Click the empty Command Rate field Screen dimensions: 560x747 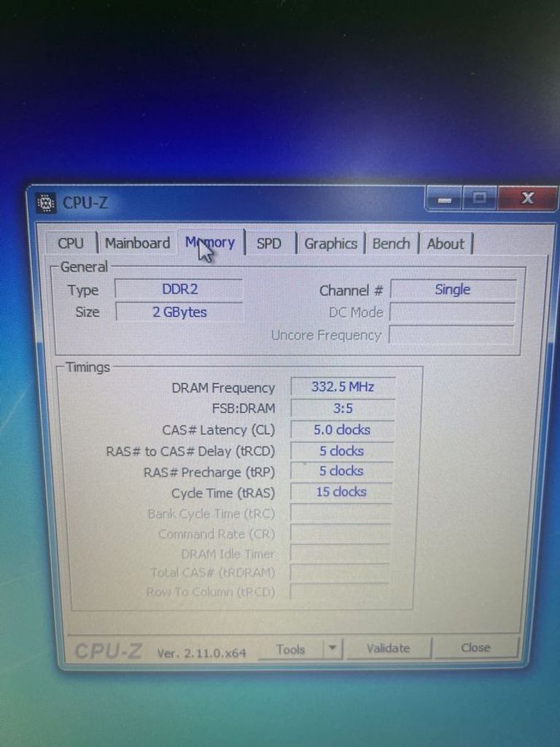(x=341, y=533)
